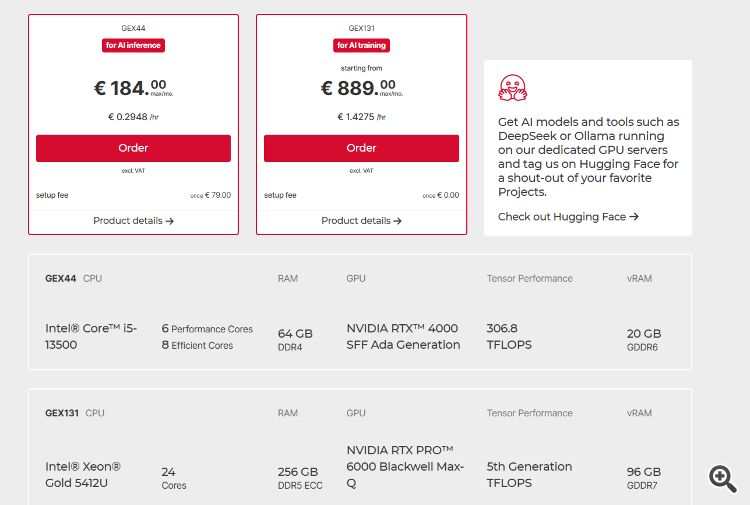Order the GEX131 server
750x505 pixels.
[x=361, y=148]
